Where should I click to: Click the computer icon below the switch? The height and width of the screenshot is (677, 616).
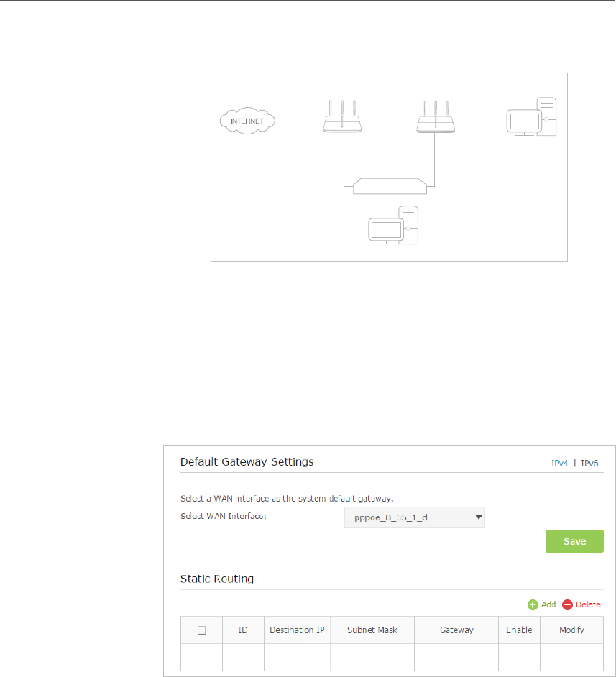pyautogui.click(x=392, y=227)
